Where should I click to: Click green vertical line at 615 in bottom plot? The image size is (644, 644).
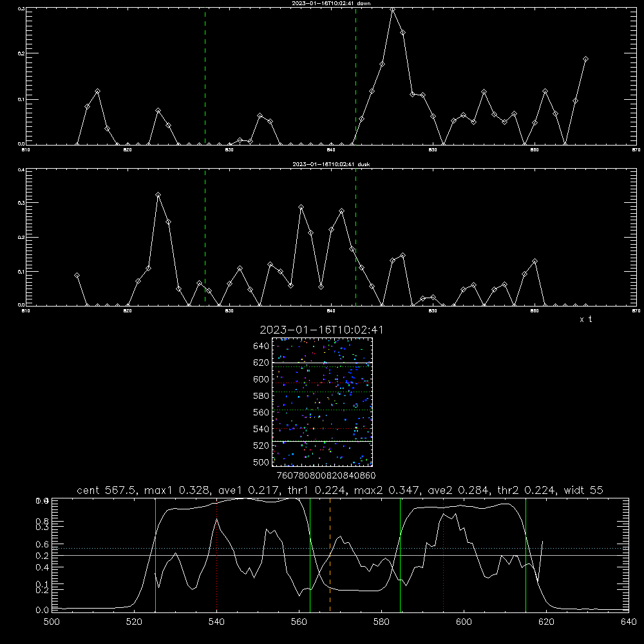[526, 555]
